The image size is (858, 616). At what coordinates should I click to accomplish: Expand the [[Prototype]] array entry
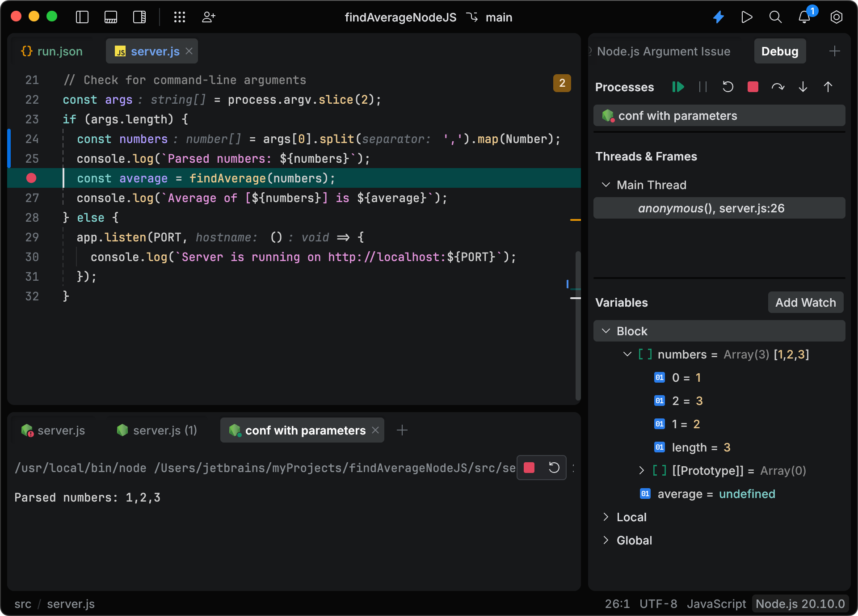click(642, 470)
